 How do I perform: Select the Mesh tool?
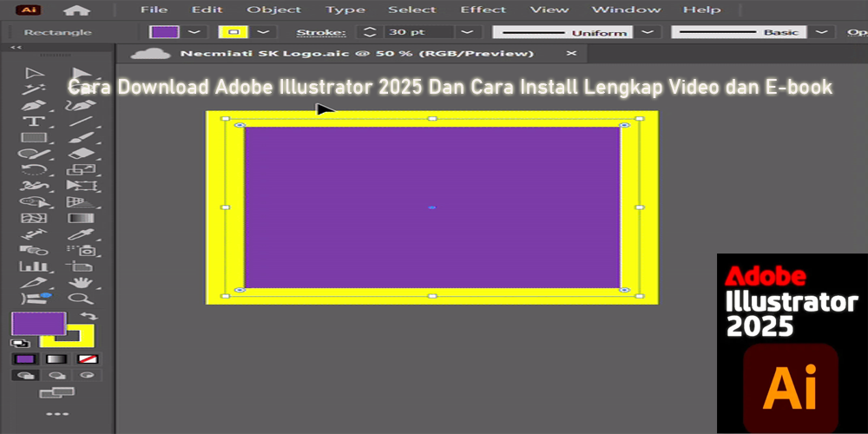(33, 218)
